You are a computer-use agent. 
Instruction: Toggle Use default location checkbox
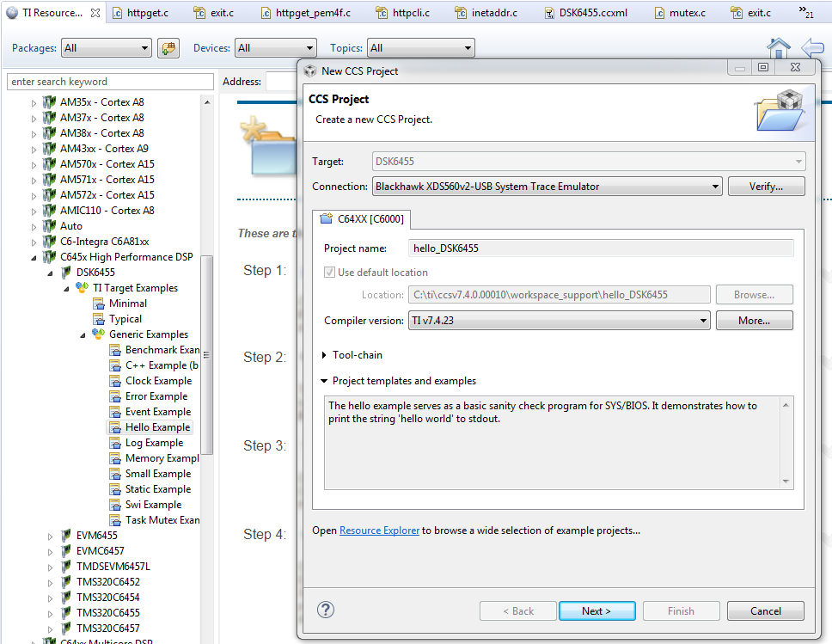coord(329,273)
